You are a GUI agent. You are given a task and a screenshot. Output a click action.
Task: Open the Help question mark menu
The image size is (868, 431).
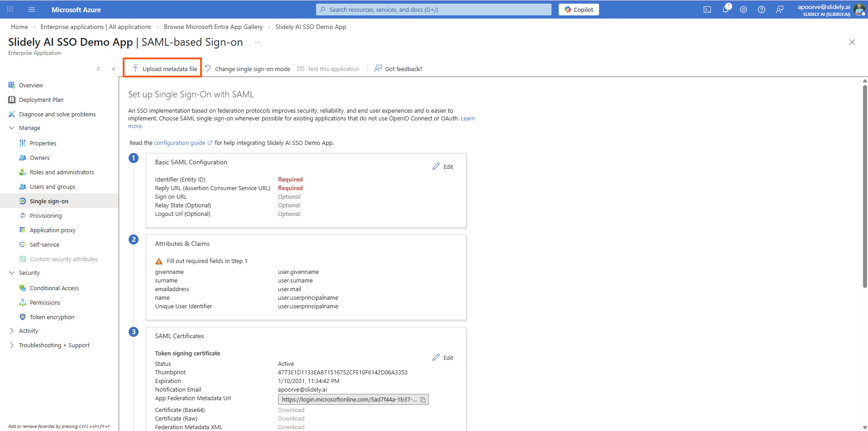(762, 10)
